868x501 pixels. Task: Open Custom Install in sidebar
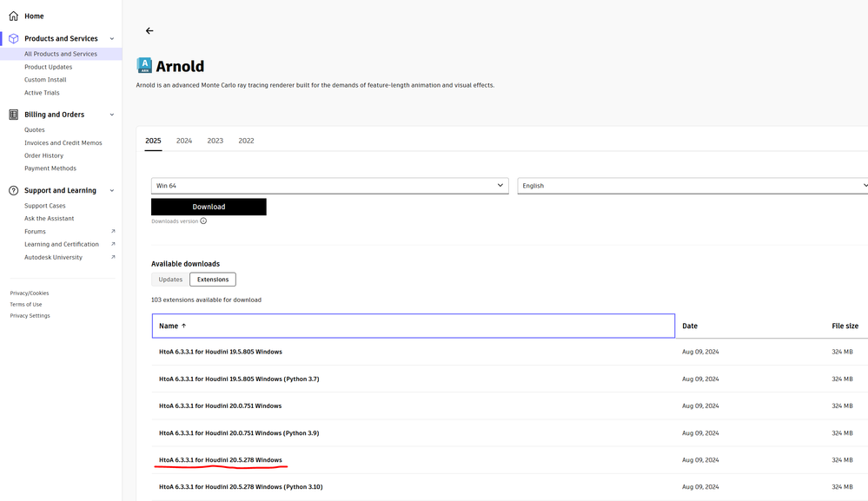click(x=45, y=80)
